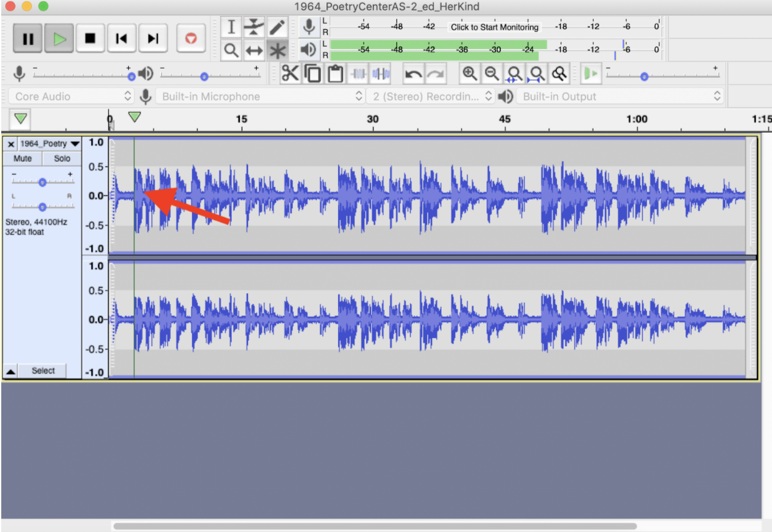Screen dimensions: 772x532
Task: Click the playback position marker on timeline
Action: pyautogui.click(x=134, y=116)
